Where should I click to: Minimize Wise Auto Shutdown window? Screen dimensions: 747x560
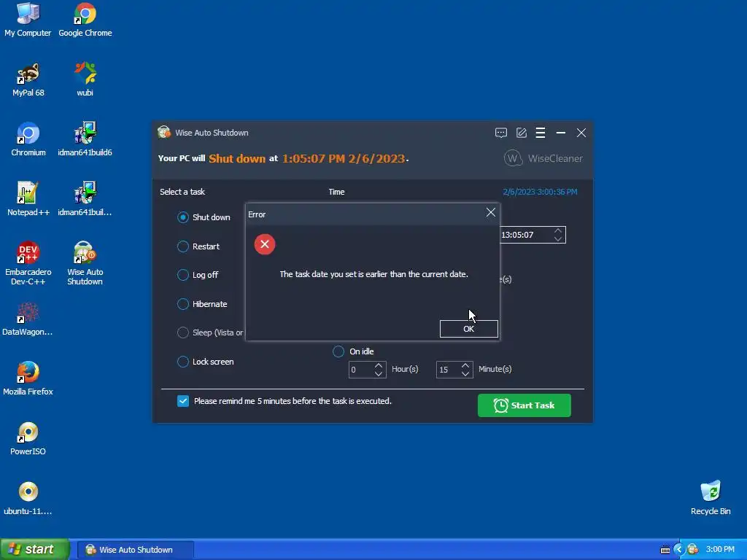click(x=561, y=133)
